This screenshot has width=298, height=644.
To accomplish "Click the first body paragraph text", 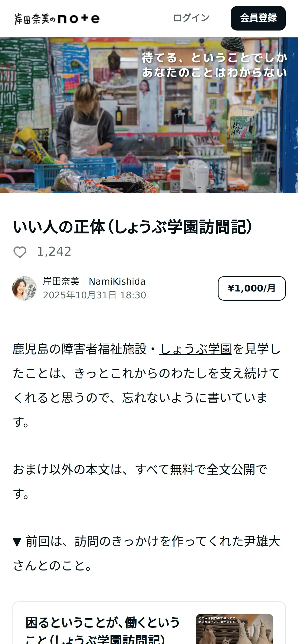I will click(x=147, y=386).
